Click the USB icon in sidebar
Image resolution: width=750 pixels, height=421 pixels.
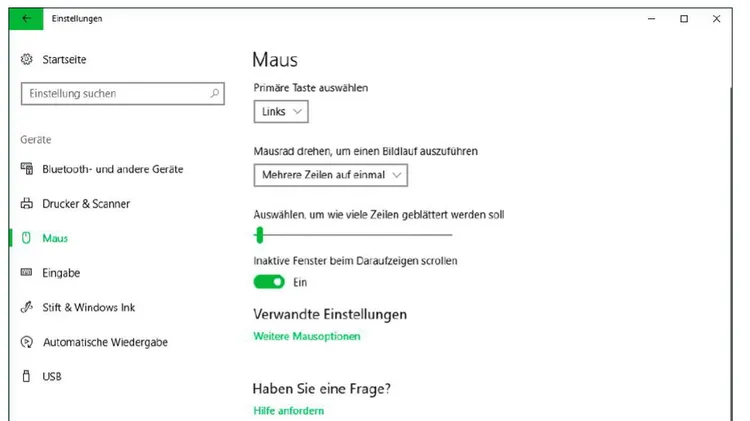click(26, 376)
